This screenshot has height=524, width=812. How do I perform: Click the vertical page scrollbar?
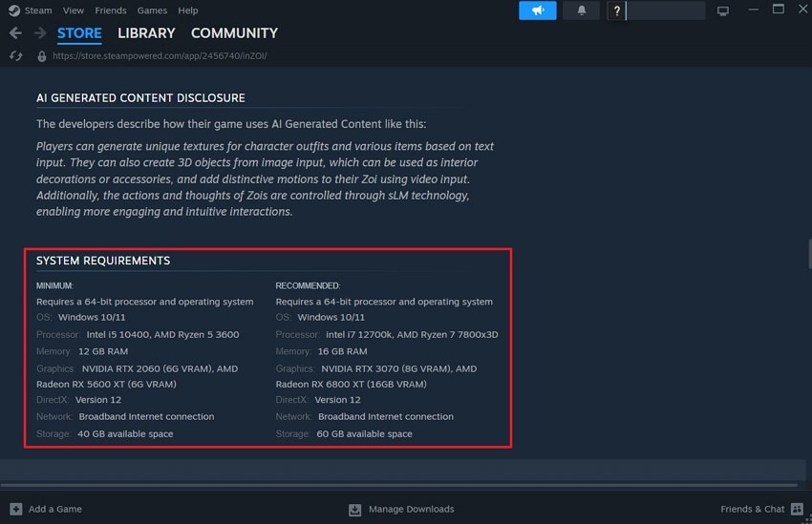pyautogui.click(x=810, y=254)
